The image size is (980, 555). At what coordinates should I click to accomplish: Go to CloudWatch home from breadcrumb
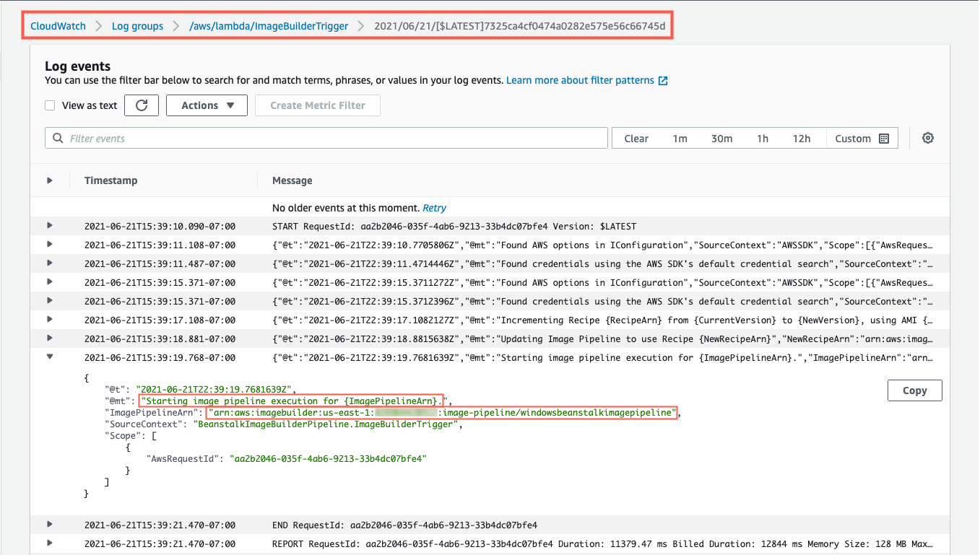pos(58,25)
